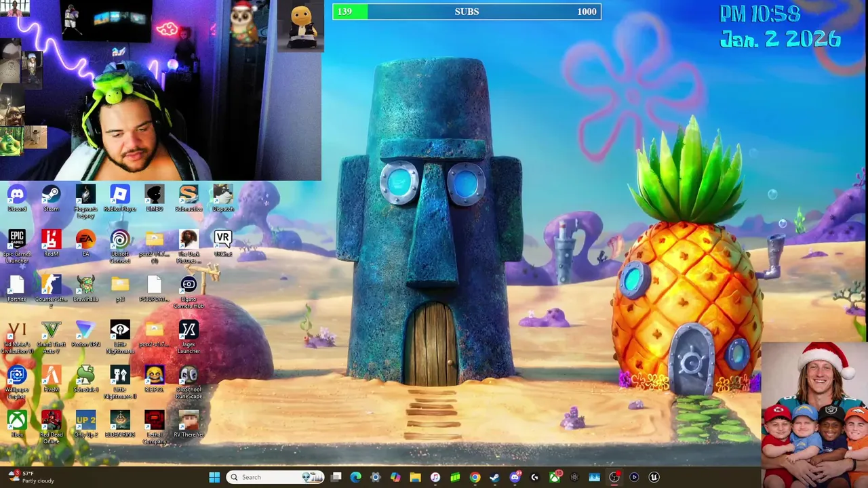
Task: Open the weather widget showing 57°F
Action: pyautogui.click(x=30, y=477)
